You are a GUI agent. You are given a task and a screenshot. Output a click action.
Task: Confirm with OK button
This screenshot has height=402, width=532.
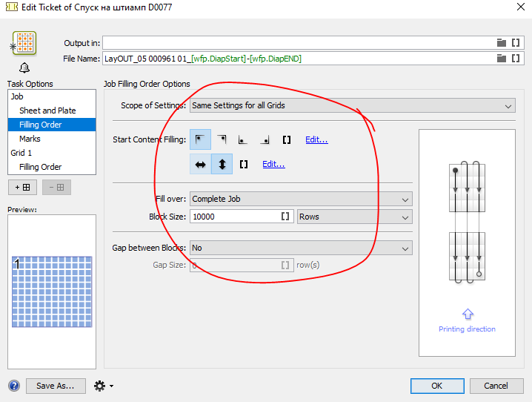(x=437, y=386)
